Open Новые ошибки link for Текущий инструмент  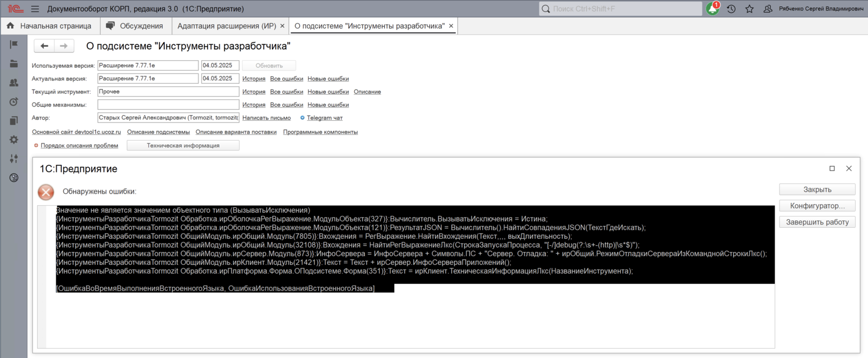coord(328,92)
